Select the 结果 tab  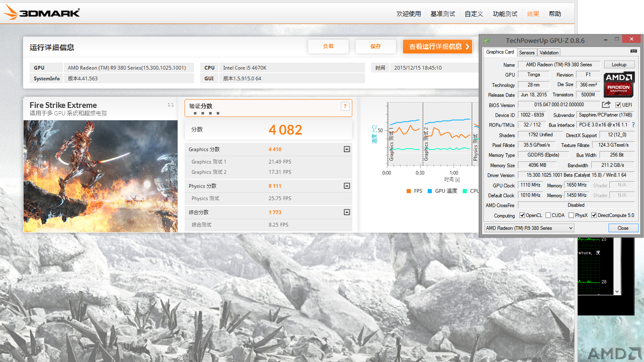pos(533,14)
